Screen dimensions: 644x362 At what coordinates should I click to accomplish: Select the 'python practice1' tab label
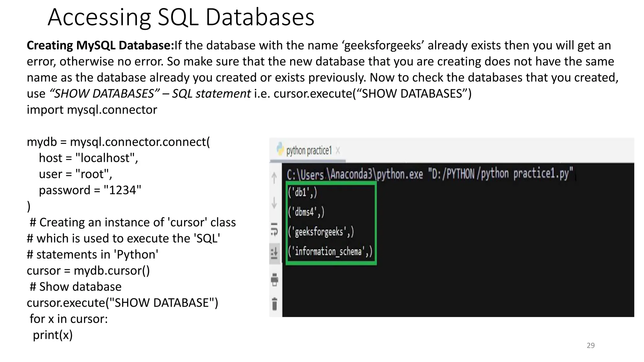point(309,151)
